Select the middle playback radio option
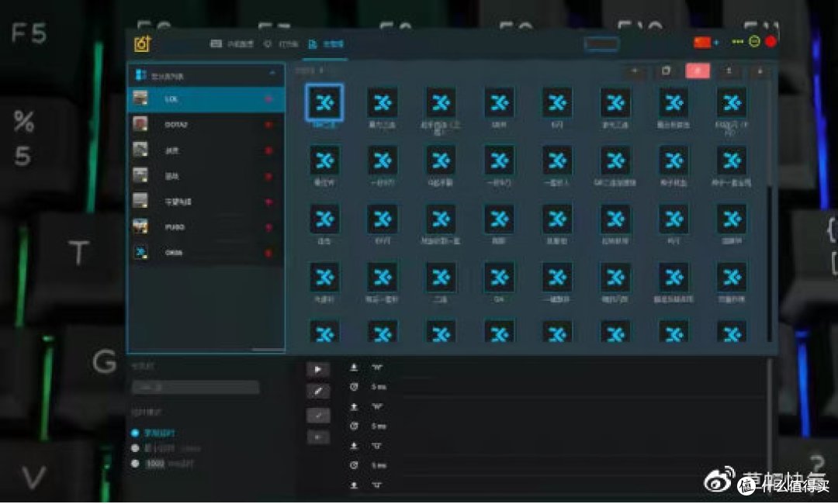The height and width of the screenshot is (504, 838). click(135, 448)
